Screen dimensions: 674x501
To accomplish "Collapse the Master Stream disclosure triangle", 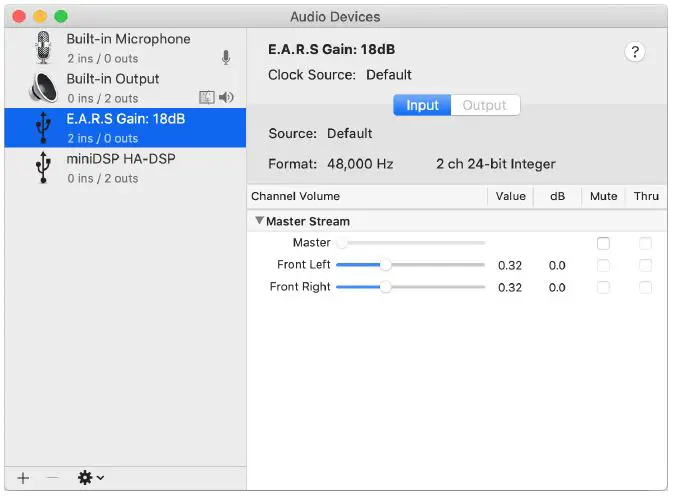I will [x=259, y=221].
